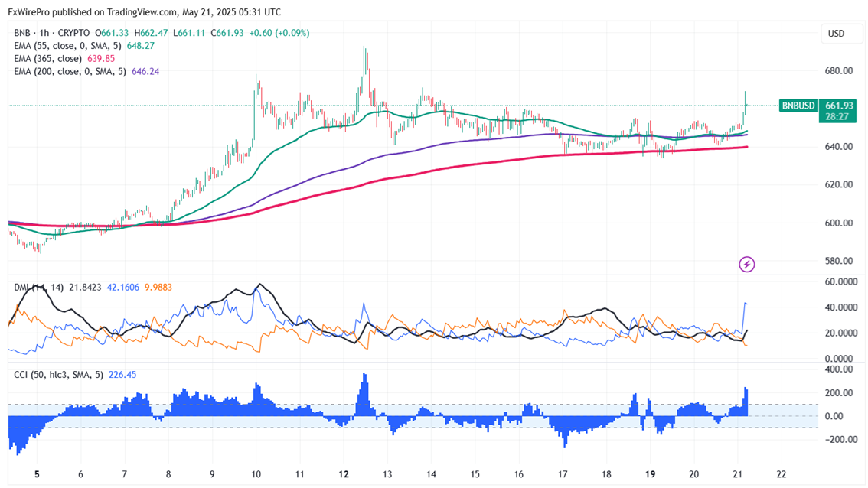Click the 620.00 price axis label
The height and width of the screenshot is (488, 868).
point(839,185)
